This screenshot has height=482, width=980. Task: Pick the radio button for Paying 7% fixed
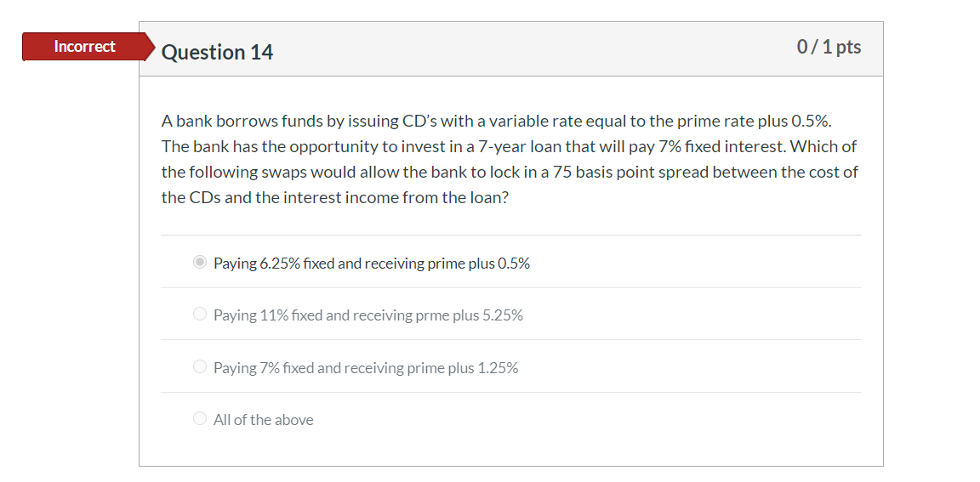click(199, 367)
